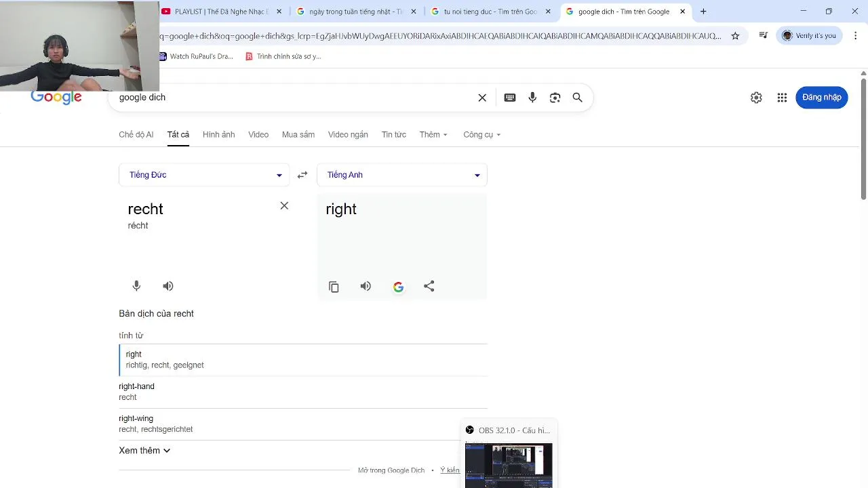Open Chrome three-dot menu
This screenshot has width=868, height=488.
856,36
